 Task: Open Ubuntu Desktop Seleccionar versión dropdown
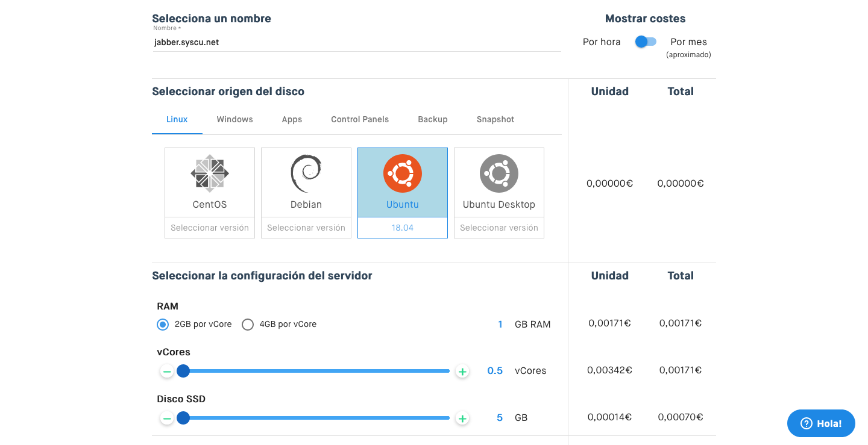point(499,228)
